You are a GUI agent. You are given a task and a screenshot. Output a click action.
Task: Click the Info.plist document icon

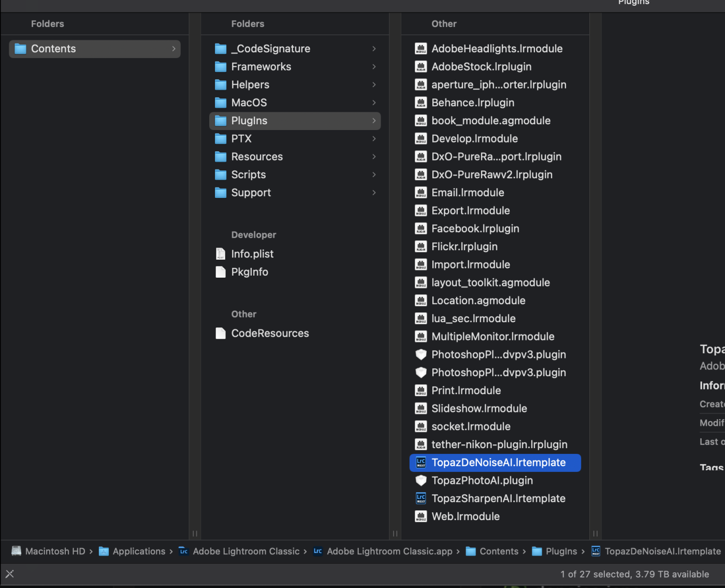coord(221,254)
